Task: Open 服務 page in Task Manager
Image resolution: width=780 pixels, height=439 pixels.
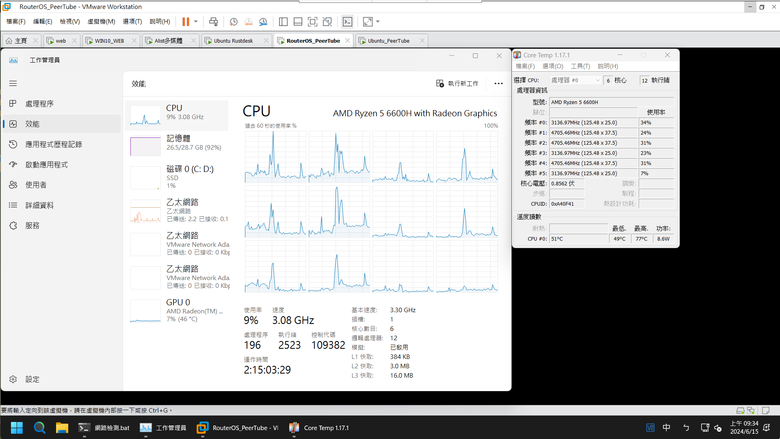Action: (61, 226)
